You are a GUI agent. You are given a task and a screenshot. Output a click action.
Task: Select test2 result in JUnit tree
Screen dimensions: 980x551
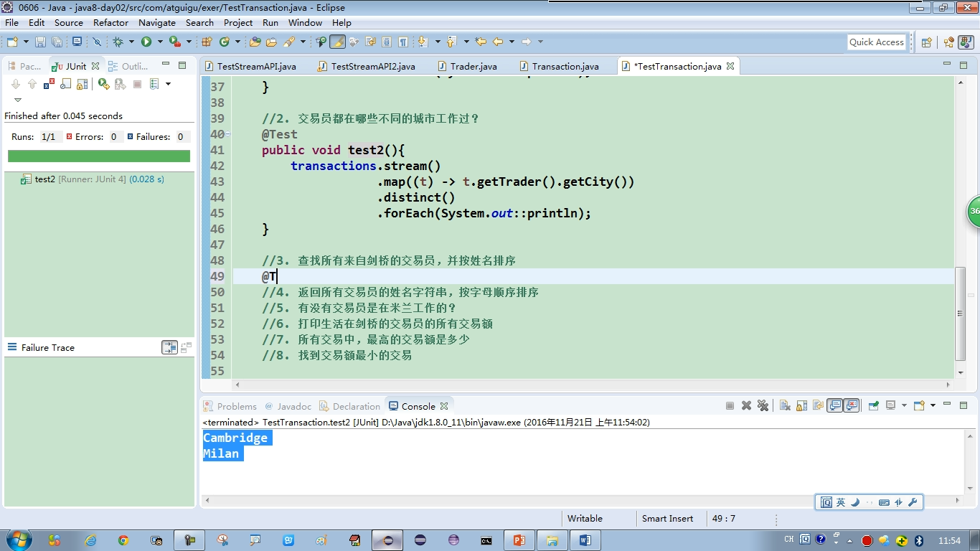[93, 179]
